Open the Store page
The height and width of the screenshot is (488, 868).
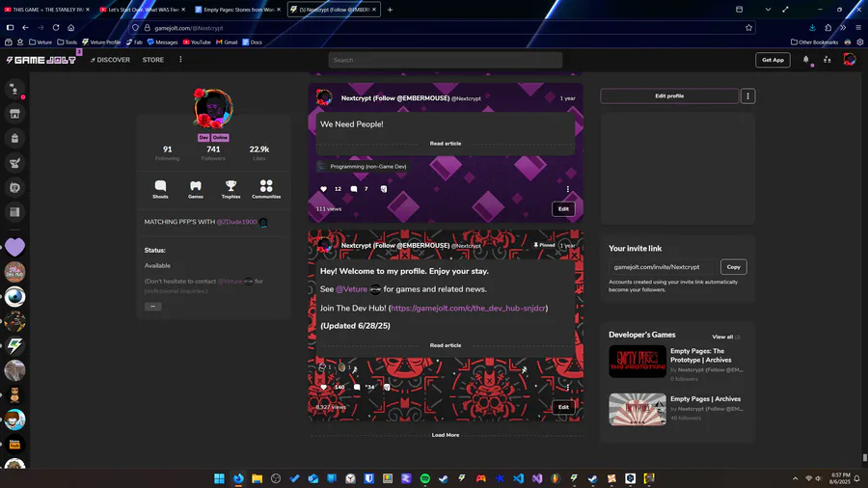(x=152, y=60)
